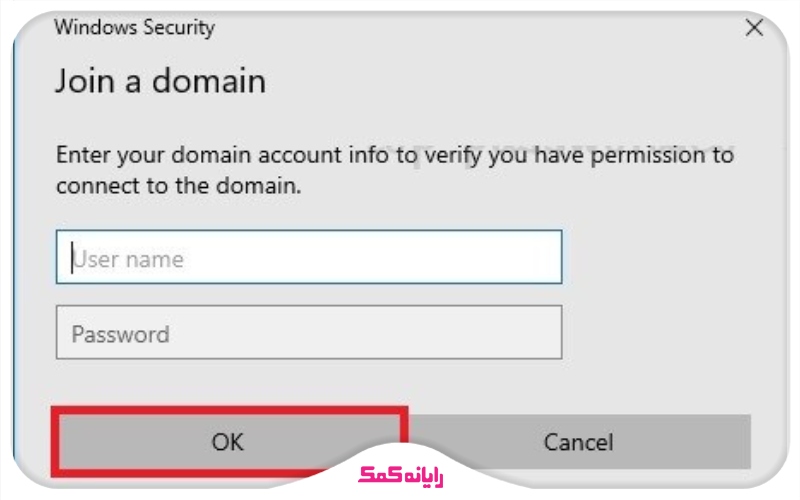Image resolution: width=800 pixels, height=500 pixels.
Task: Click the "User name" placeholder text
Action: 128,259
